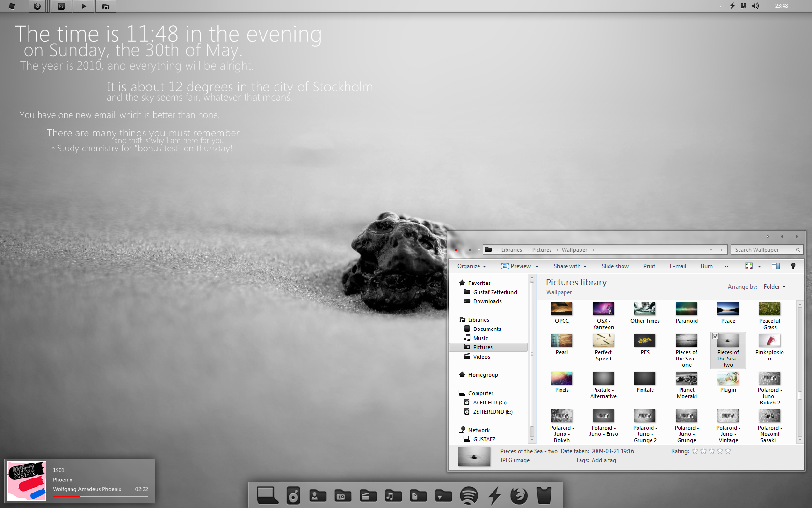Click Burn in Explorer toolbar
812x508 pixels.
coord(707,266)
